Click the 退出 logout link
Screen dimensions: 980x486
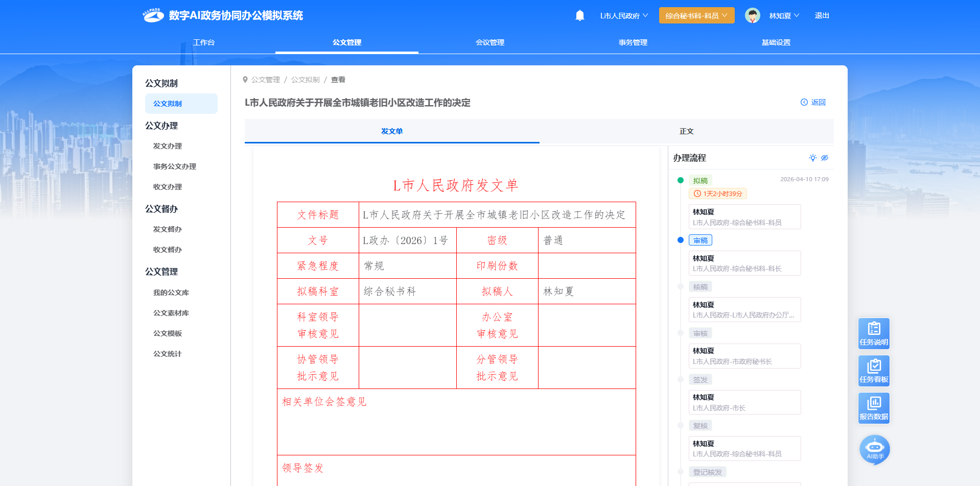coord(822,16)
